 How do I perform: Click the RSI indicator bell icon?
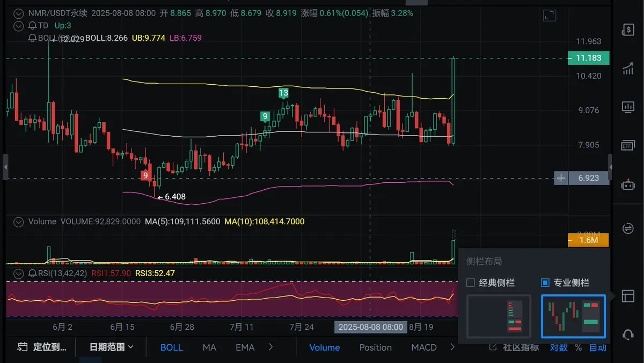[32, 273]
